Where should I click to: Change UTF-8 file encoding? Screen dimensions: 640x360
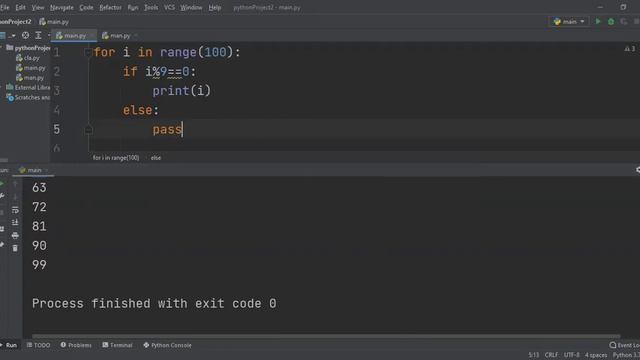(x=571, y=355)
